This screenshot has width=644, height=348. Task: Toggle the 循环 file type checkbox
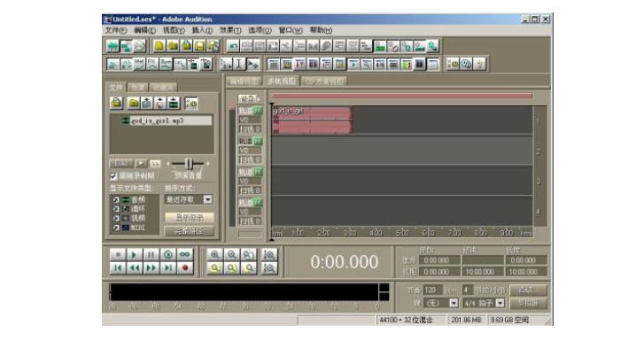click(116, 209)
